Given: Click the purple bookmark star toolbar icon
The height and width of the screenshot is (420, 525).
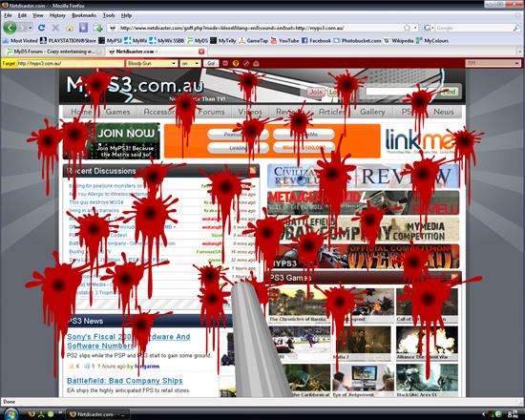Looking at the screenshot, I should click(x=83, y=28).
